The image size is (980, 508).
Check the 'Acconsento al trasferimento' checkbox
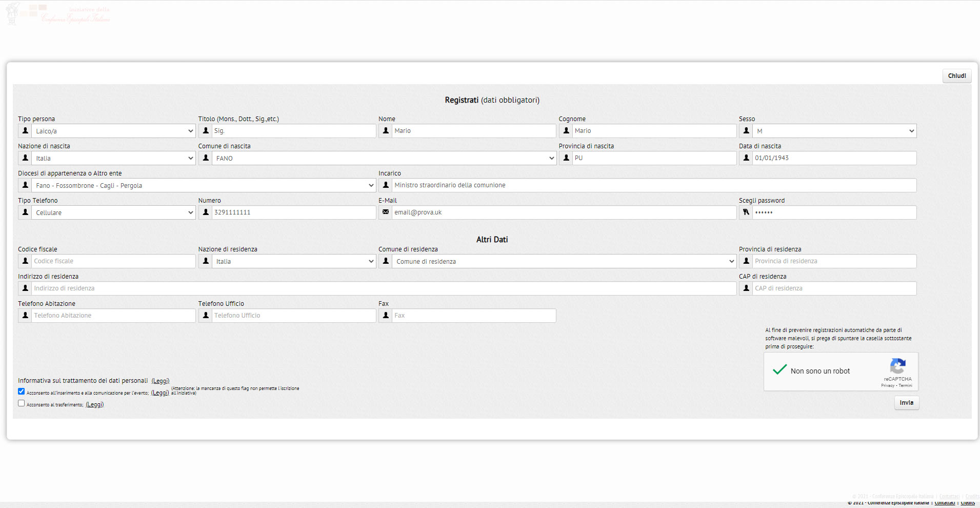(x=22, y=403)
